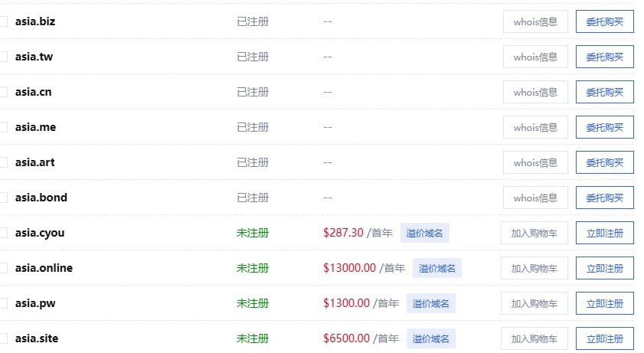Register asia.online with 立即注册

tap(604, 268)
